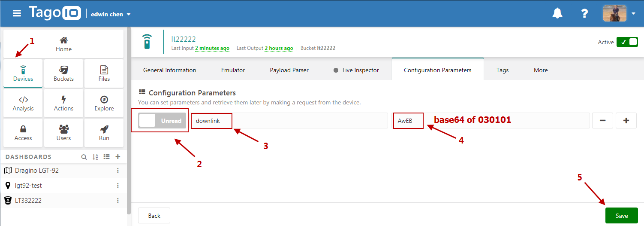Screen dimensions: 644x226
Task: Open the Users section
Action: point(63,133)
